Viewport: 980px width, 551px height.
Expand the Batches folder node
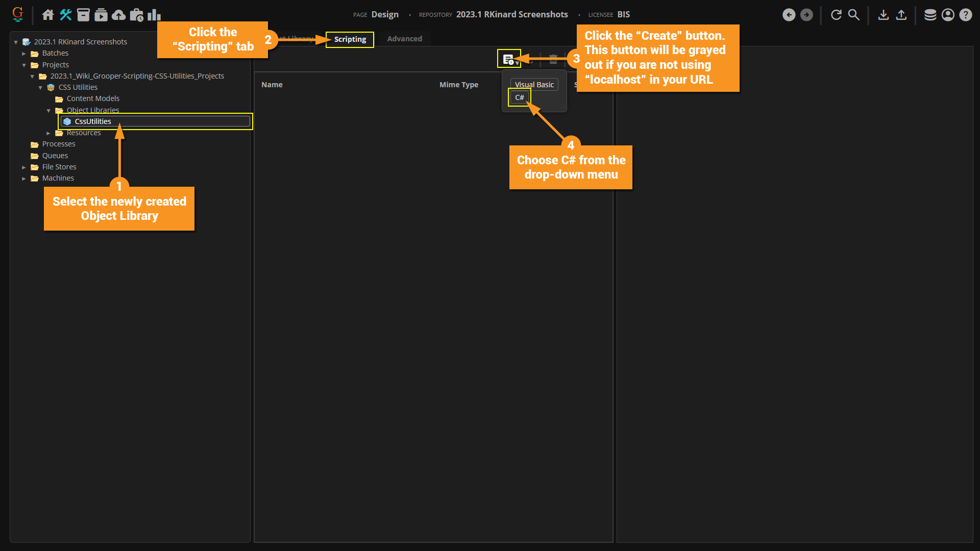pyautogui.click(x=24, y=54)
